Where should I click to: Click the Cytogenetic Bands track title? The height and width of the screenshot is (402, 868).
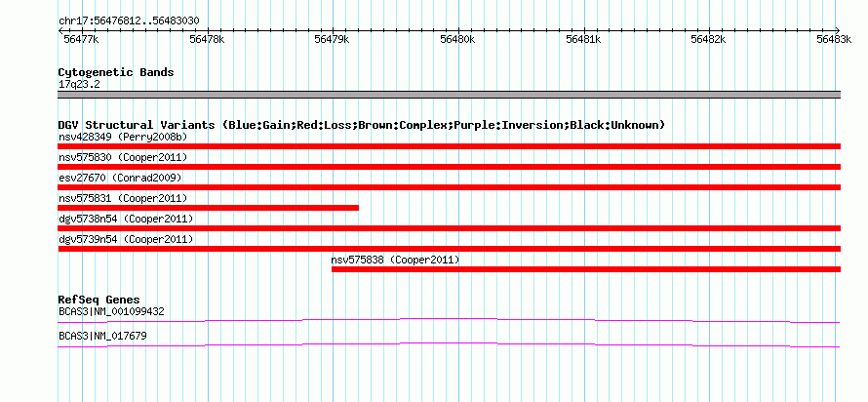tap(116, 72)
